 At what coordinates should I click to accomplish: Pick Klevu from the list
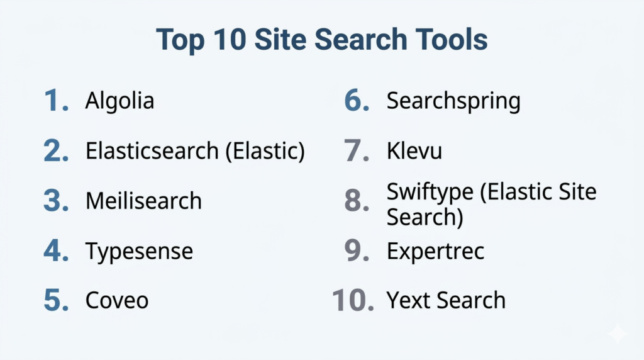(414, 151)
